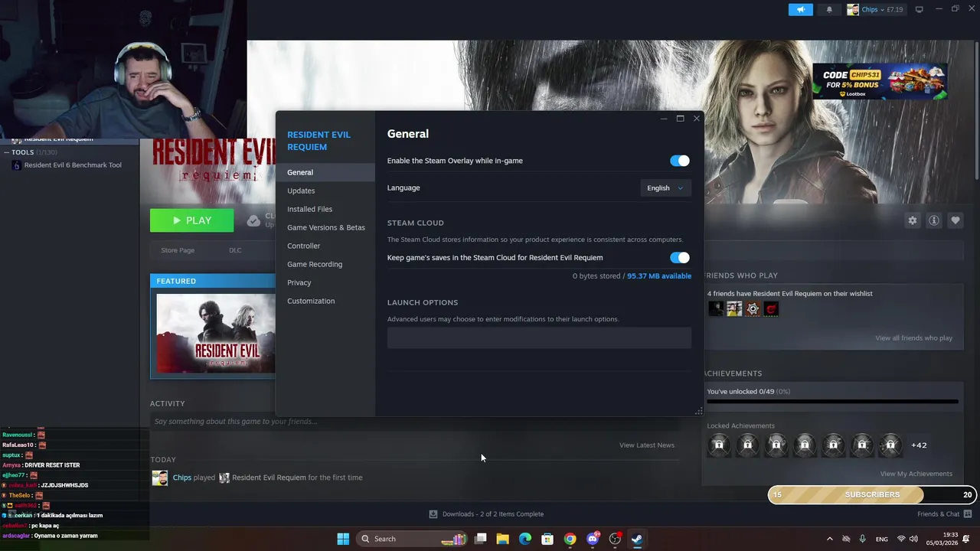Click the achievements progress bar

point(832,401)
